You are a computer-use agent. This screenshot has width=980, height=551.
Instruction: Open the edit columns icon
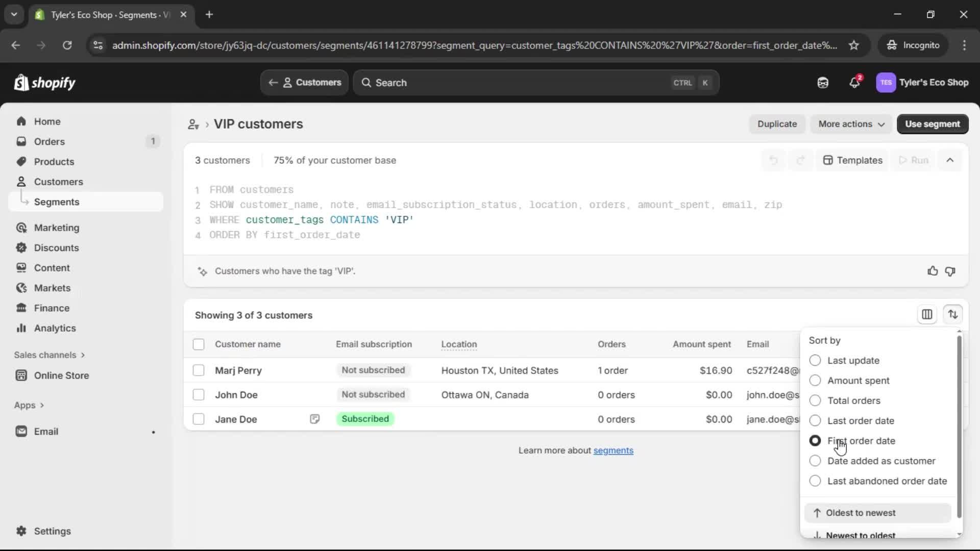(927, 314)
